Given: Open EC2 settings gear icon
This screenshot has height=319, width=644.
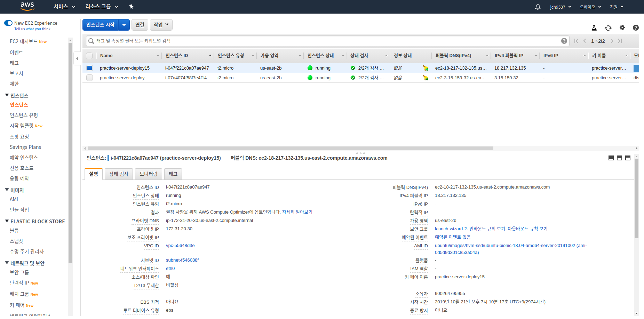Looking at the screenshot, I should tap(622, 28).
